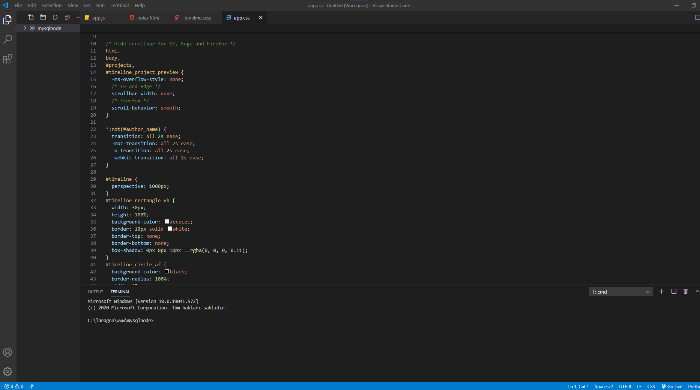Open the Extensions view in activity bar
This screenshot has height=390, width=700.
click(x=8, y=59)
